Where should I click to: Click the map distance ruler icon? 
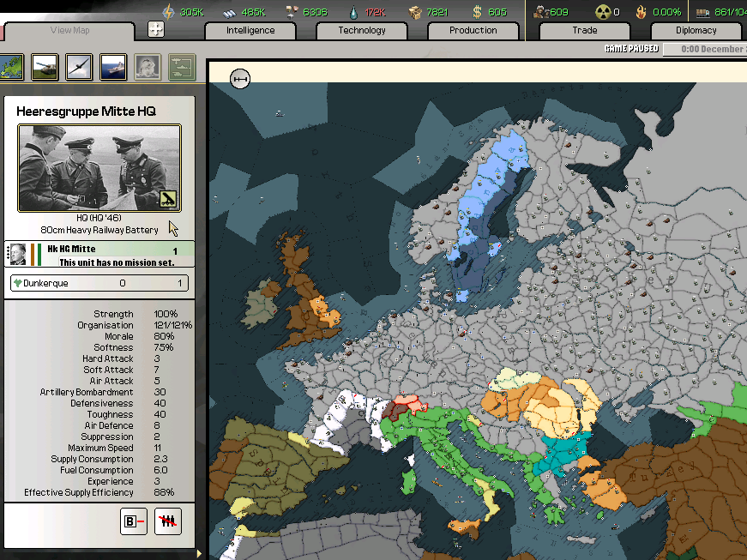pyautogui.click(x=240, y=80)
